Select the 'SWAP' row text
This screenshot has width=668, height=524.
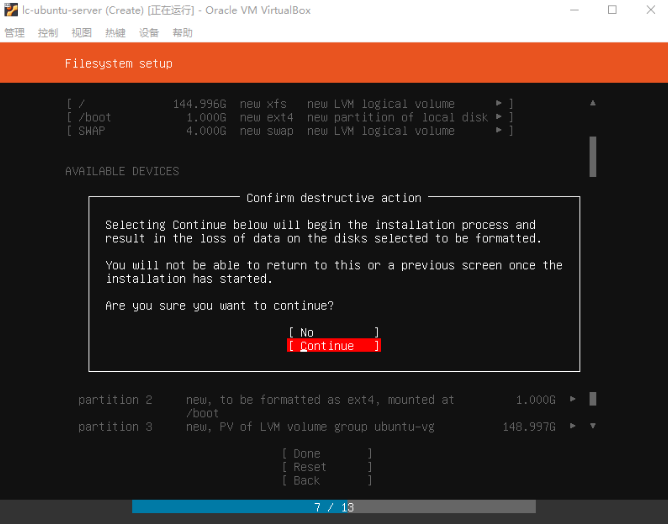92,130
